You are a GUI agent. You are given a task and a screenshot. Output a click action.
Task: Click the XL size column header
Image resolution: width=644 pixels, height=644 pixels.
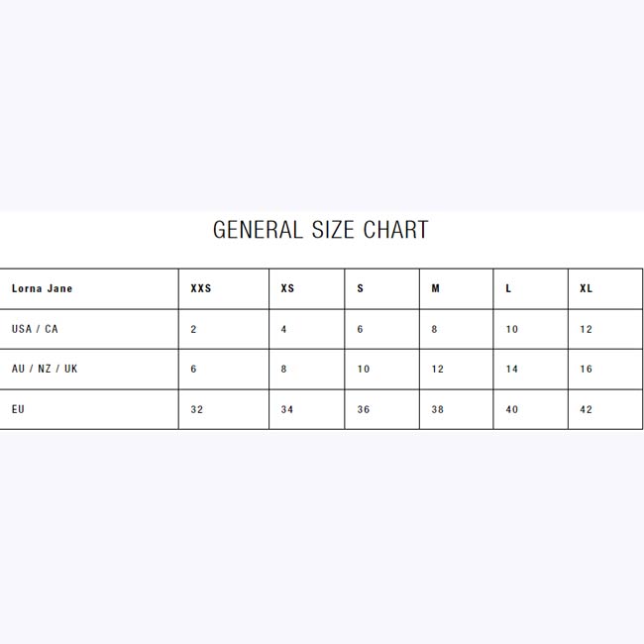pyautogui.click(x=587, y=289)
